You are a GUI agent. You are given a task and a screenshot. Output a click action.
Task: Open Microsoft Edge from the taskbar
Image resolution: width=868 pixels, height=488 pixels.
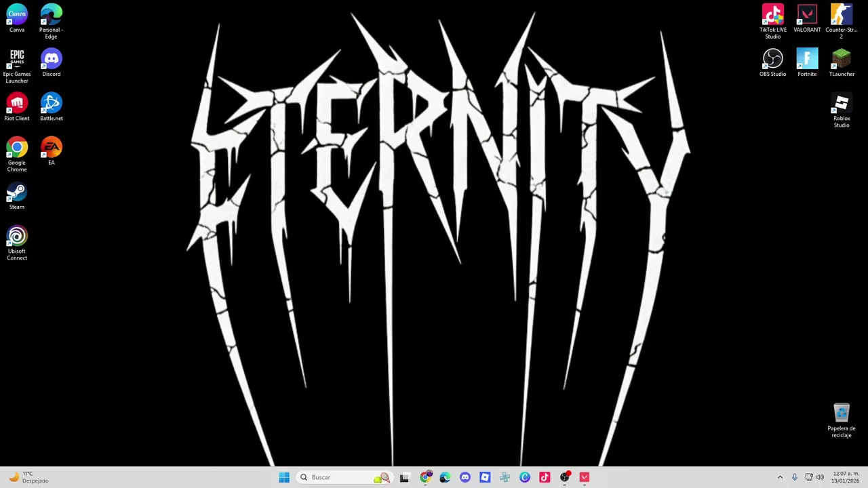445,477
